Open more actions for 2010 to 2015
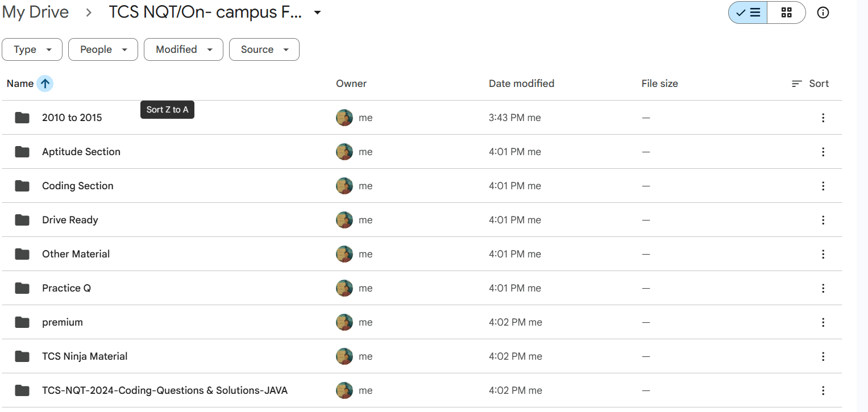This screenshot has width=868, height=412. [x=823, y=118]
